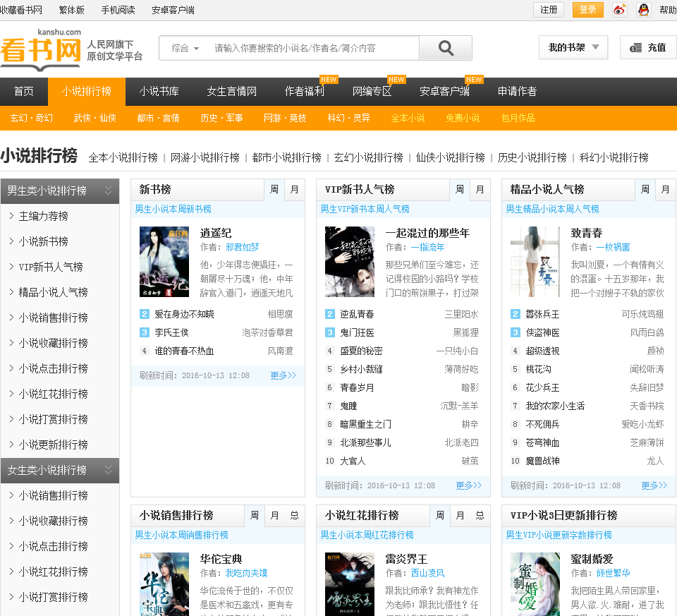Open the novel 暗黑重生之门

tap(366, 425)
